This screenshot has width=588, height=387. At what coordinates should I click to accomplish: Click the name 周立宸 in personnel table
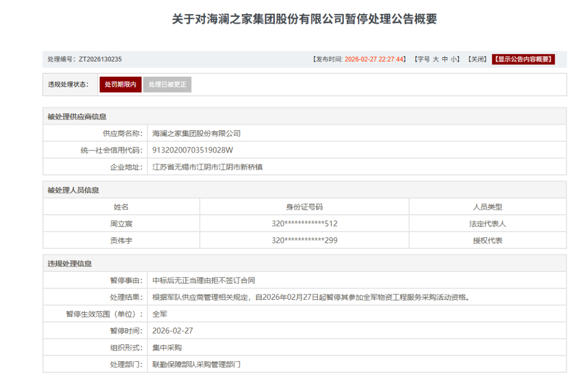[x=121, y=224]
